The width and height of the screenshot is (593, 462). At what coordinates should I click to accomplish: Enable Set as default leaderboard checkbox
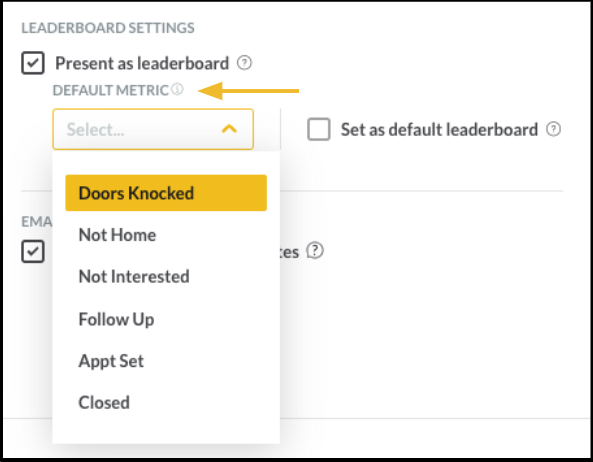click(x=319, y=129)
